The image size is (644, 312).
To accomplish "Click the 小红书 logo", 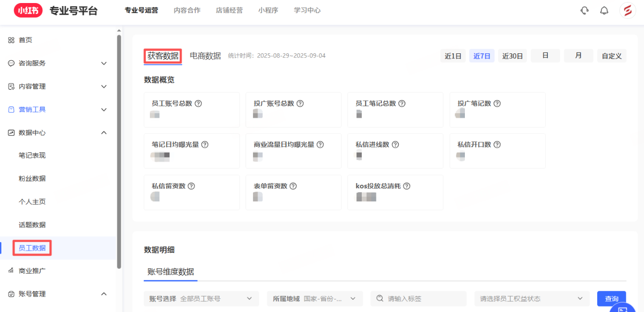I will (28, 11).
